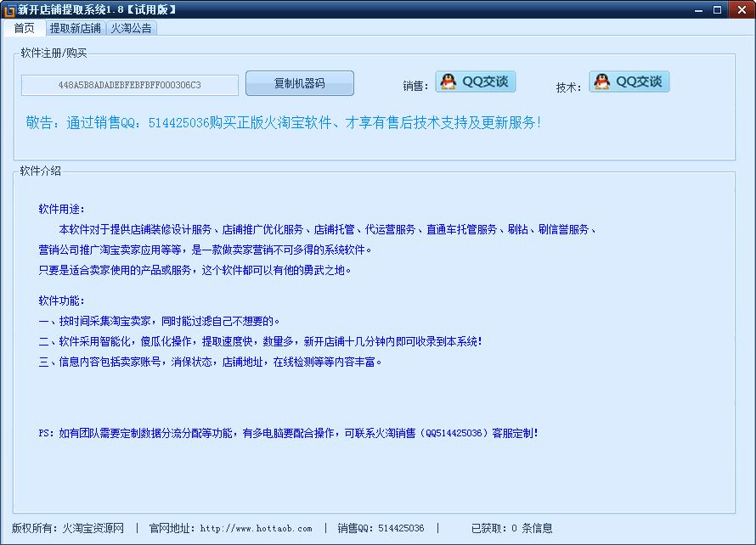The width and height of the screenshot is (756, 545).
Task: Click inside the machine code text field
Action: 130,85
